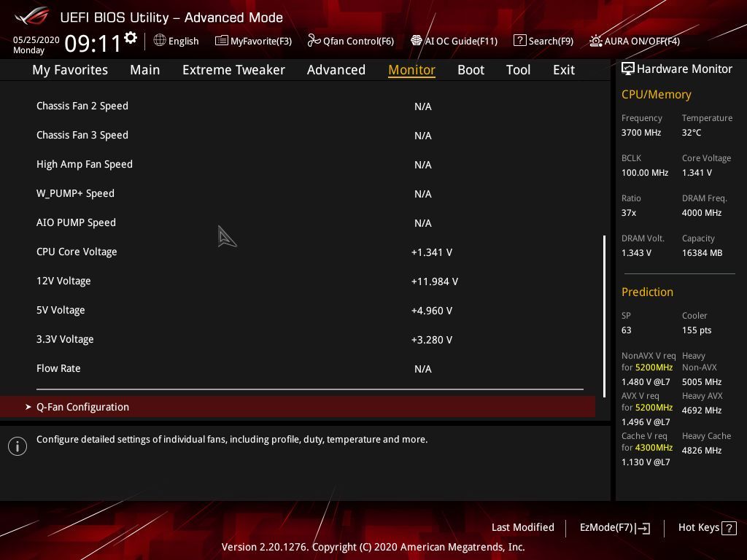Click the DRAM Freq. 4000 MHz value
This screenshot has width=747, height=560.
(701, 212)
